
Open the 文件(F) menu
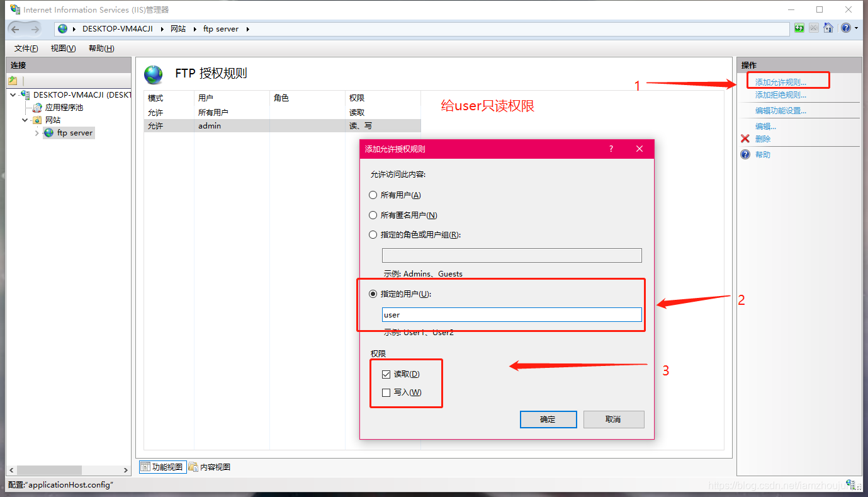tap(26, 49)
